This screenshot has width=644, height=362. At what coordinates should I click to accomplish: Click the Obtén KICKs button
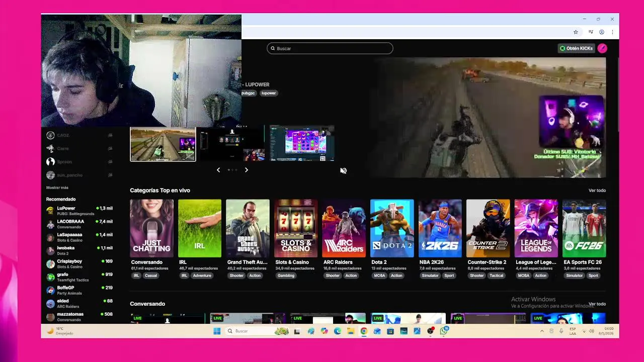point(577,48)
